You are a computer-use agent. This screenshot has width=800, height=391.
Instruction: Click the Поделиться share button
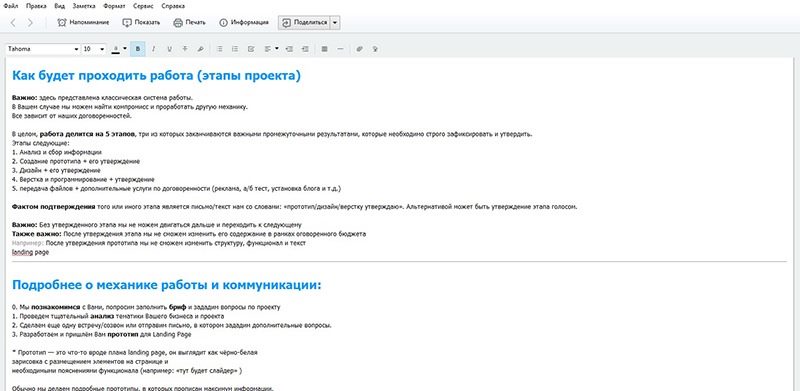coord(305,22)
